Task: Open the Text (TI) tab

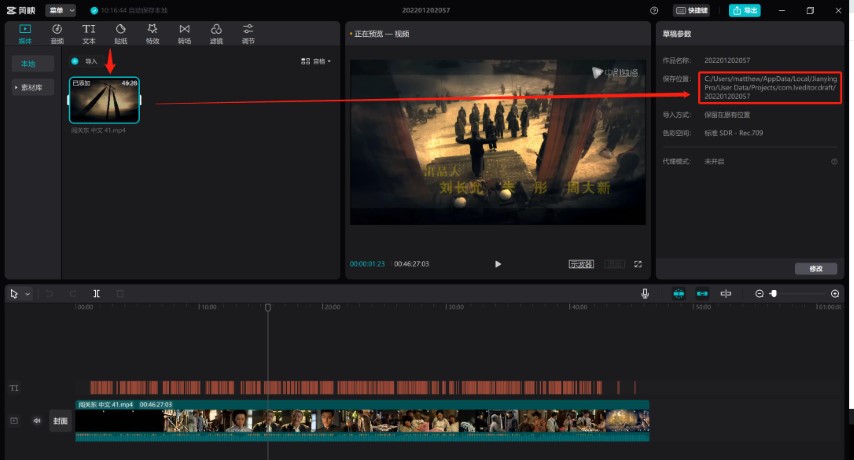Action: point(89,34)
